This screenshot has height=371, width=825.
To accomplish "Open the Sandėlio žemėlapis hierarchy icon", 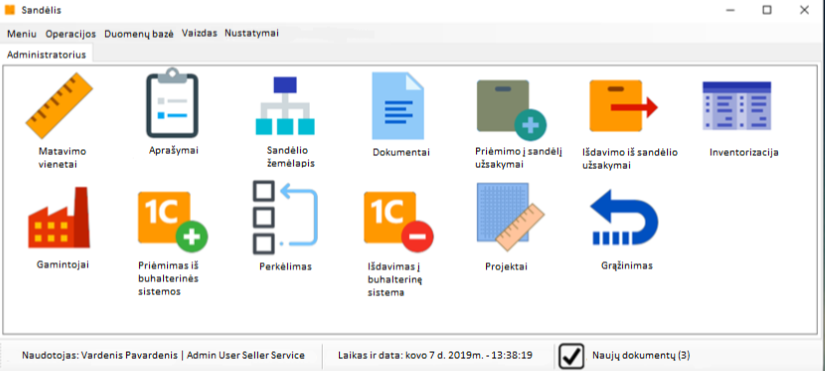I will point(285,106).
